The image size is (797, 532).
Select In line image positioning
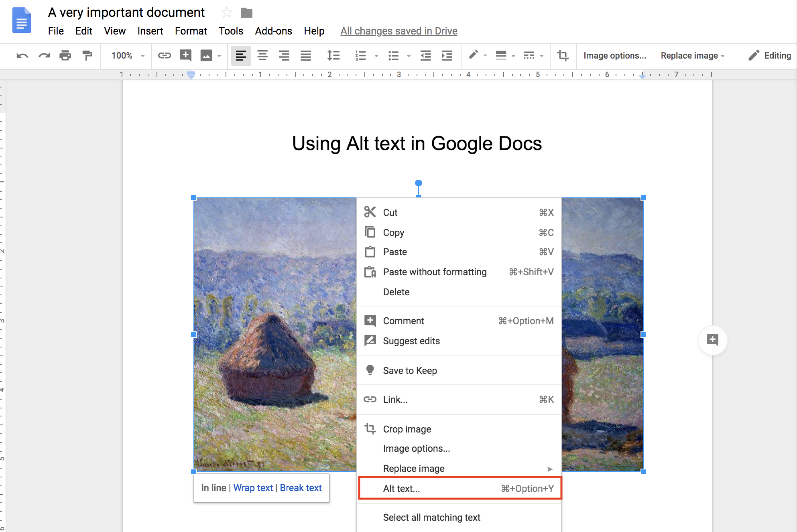pos(213,488)
